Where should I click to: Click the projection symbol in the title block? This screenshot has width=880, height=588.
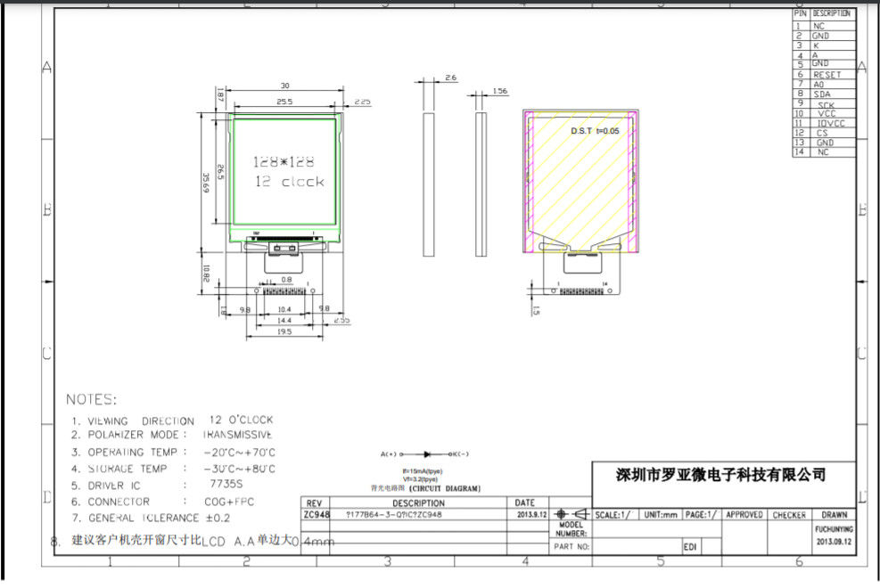click(568, 515)
